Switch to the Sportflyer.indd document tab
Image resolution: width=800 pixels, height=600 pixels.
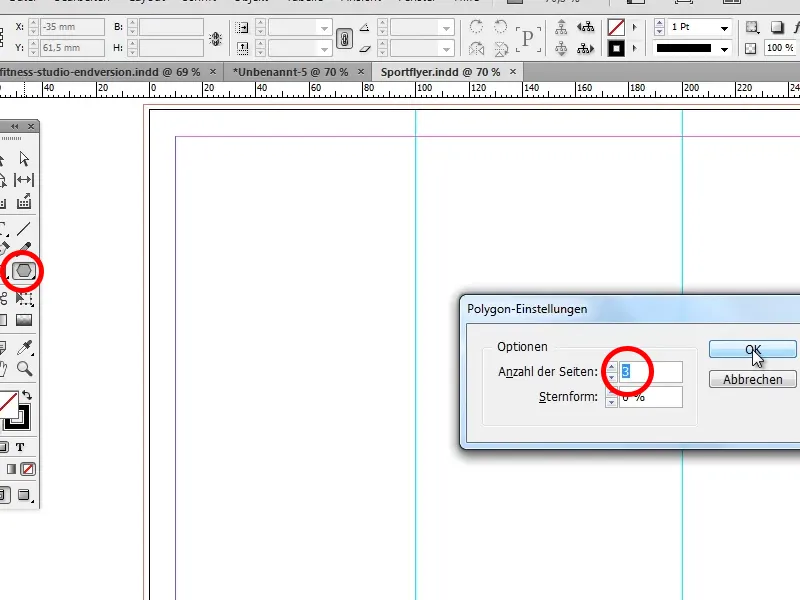[x=440, y=72]
